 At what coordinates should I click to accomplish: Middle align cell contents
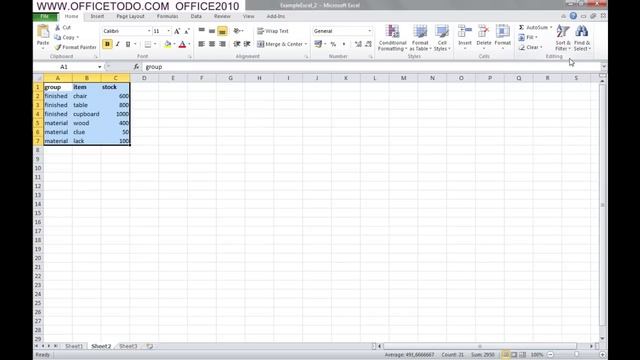coord(212,31)
